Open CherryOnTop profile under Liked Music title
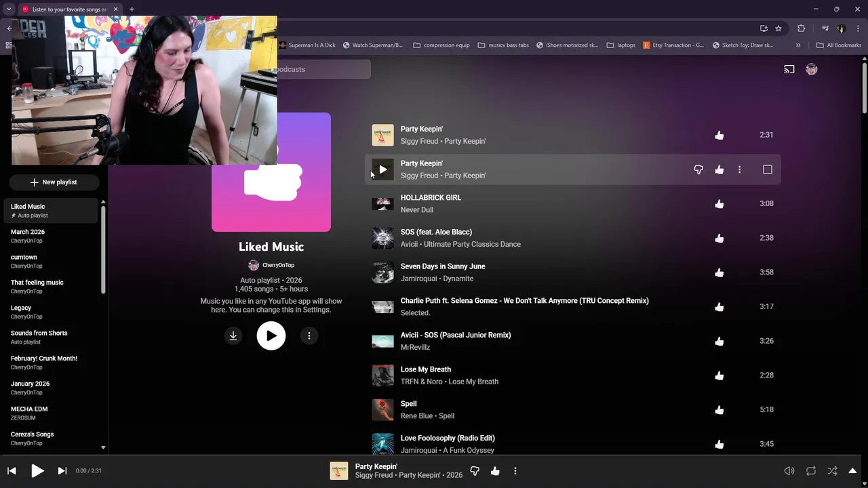Viewport: 868px width, 488px height. [x=271, y=265]
